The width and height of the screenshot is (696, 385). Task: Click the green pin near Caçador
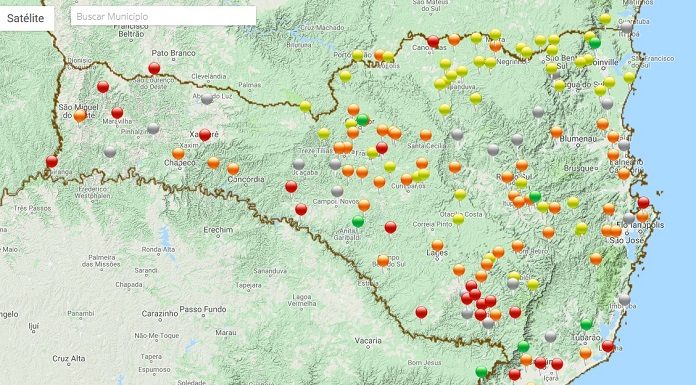363,120
